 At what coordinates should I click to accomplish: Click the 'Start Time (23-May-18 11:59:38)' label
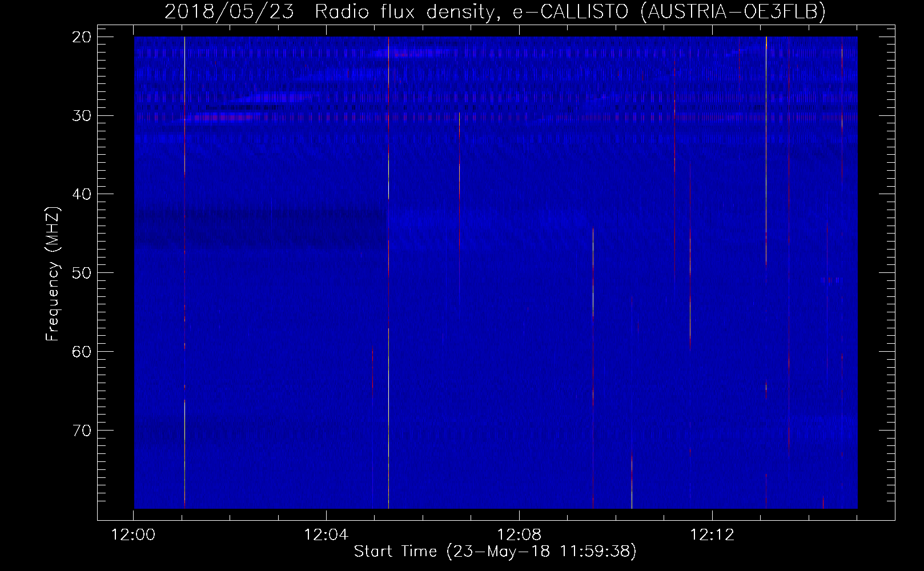point(495,552)
